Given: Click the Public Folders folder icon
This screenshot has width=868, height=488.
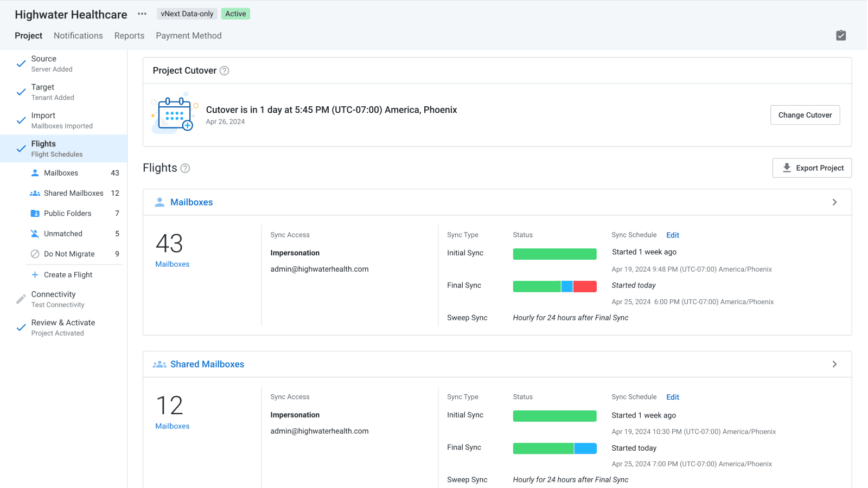Looking at the screenshot, I should click(35, 214).
